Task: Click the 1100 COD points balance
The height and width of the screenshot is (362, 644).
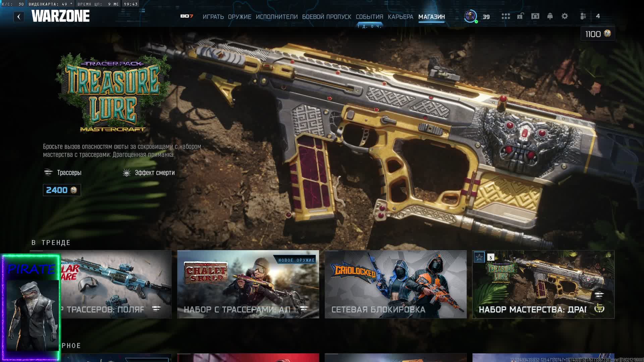Action: pyautogui.click(x=598, y=34)
